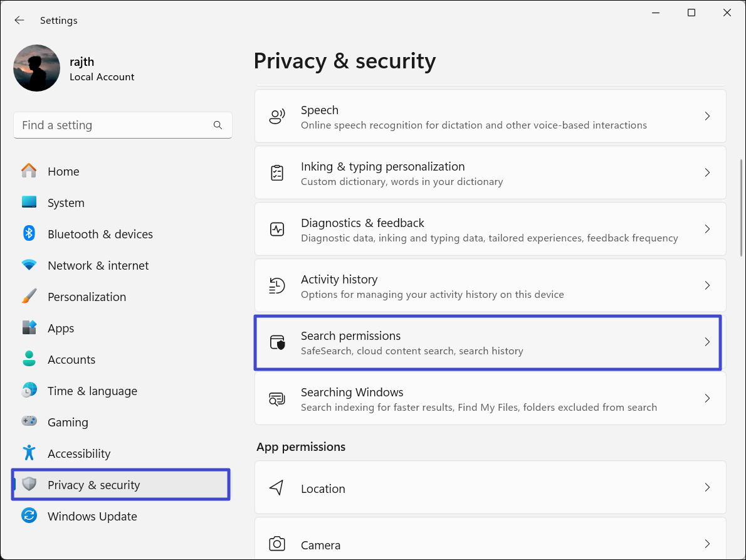This screenshot has width=746, height=560.
Task: Click the Windows Update sync icon
Action: pyautogui.click(x=29, y=516)
